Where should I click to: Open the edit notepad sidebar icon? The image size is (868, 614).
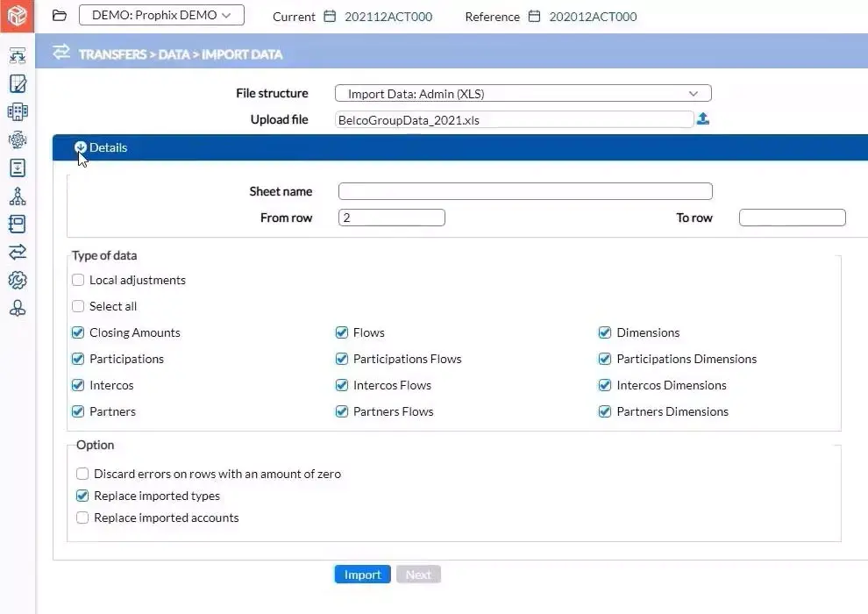point(18,83)
